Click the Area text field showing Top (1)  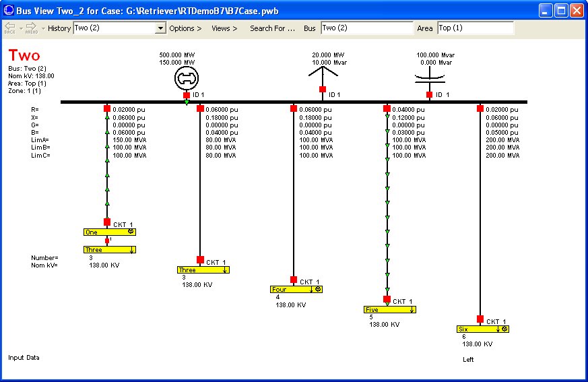(x=475, y=28)
